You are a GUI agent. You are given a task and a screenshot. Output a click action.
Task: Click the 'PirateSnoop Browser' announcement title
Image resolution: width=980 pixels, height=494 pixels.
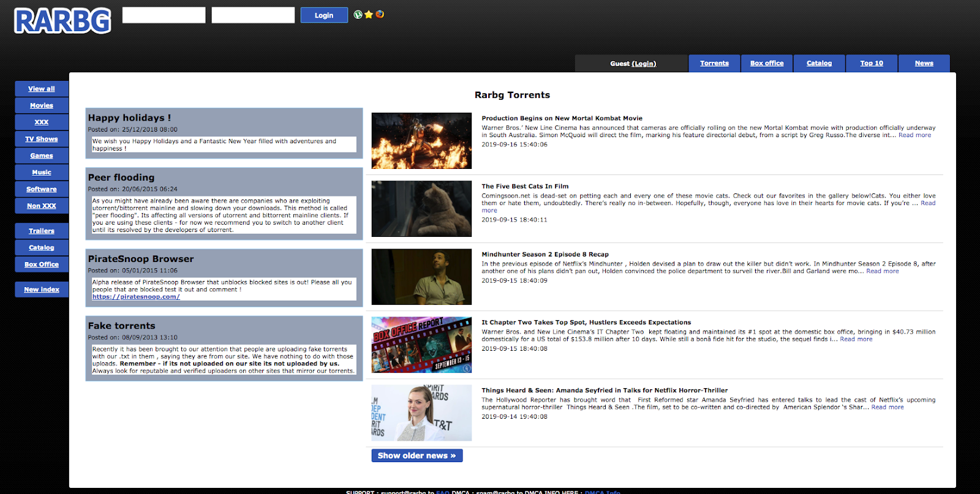(x=141, y=259)
